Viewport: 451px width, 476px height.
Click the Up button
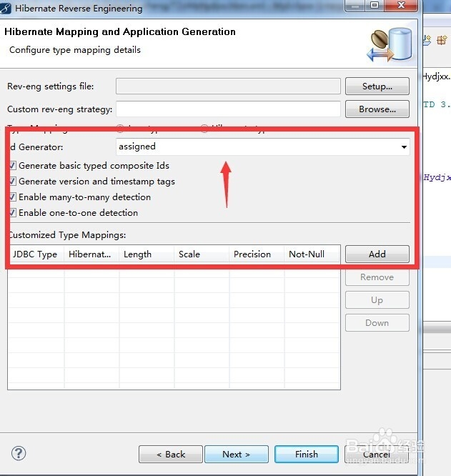[377, 300]
